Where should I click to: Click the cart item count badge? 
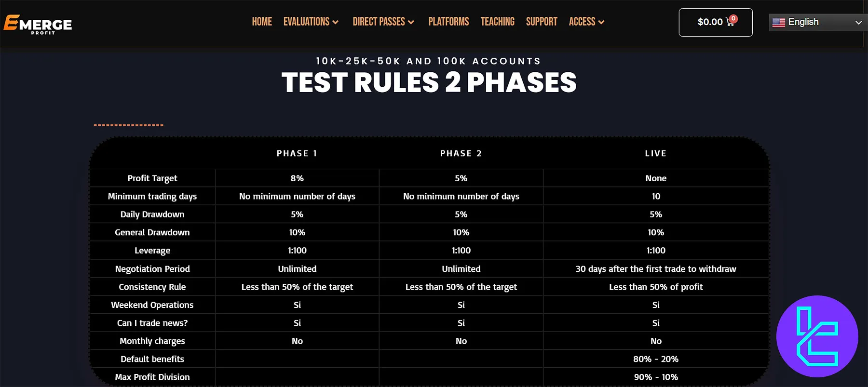click(733, 19)
